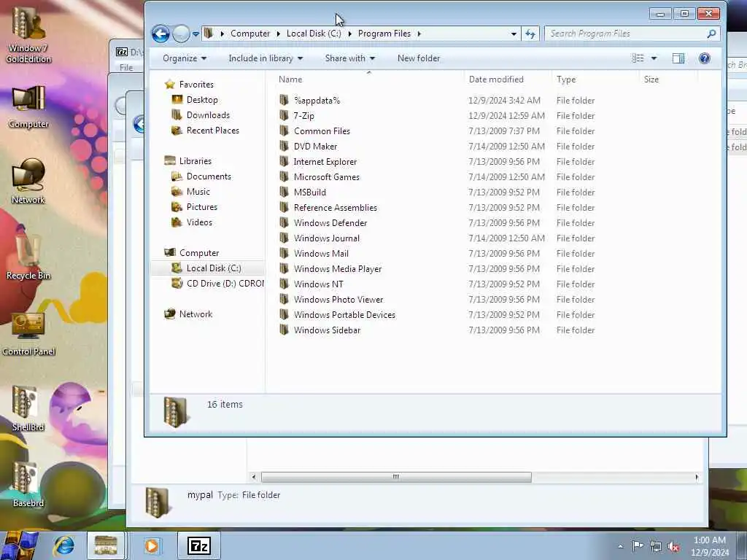The width and height of the screenshot is (747, 560).
Task: Launch Internet Explorer from the taskbar
Action: point(64,545)
